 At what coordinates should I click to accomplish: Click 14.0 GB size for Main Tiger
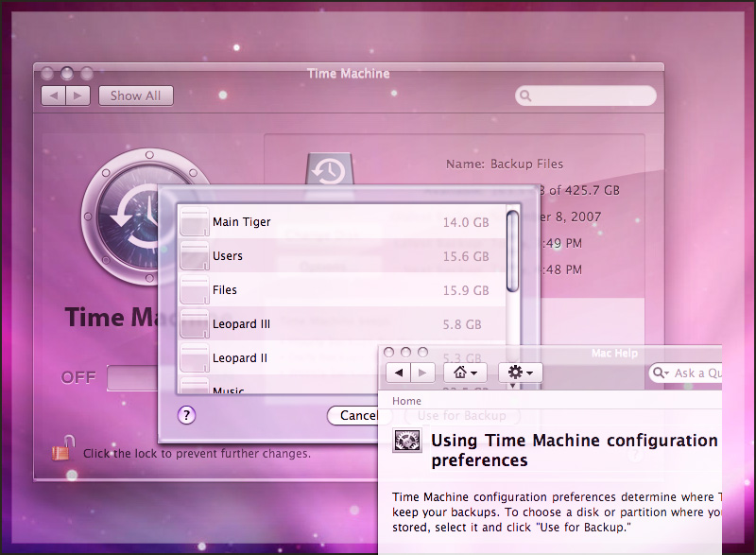tap(466, 222)
